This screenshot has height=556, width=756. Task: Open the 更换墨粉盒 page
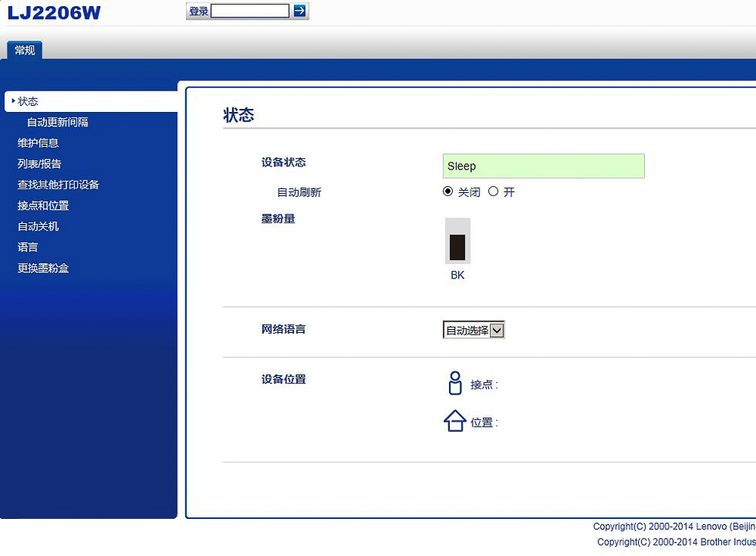click(43, 267)
